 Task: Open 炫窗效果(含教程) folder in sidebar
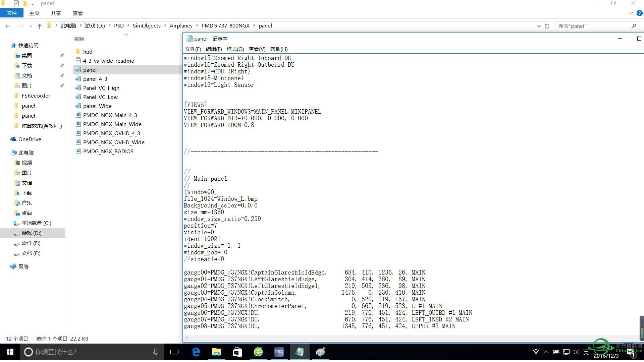42,126
